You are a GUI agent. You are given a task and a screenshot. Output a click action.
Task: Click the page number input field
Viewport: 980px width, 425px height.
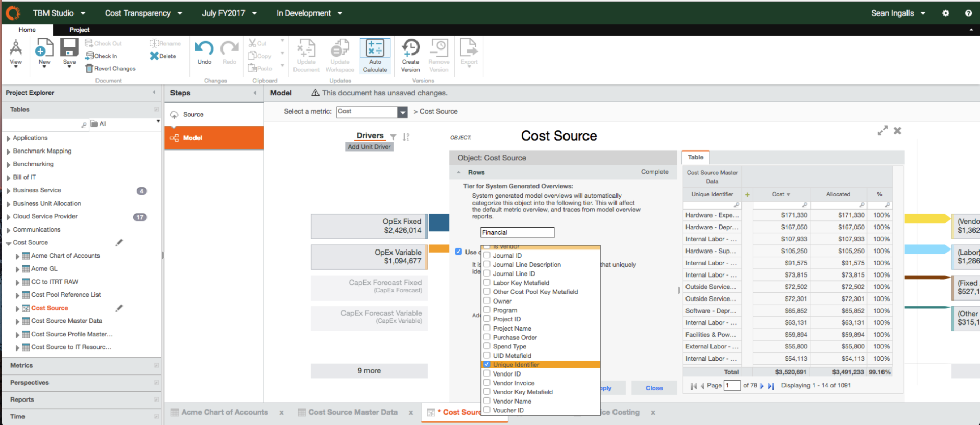(732, 386)
